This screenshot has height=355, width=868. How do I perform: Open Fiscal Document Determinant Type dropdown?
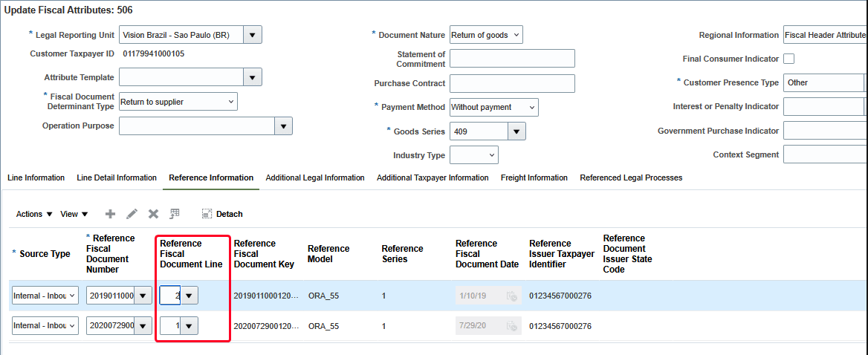[178, 102]
